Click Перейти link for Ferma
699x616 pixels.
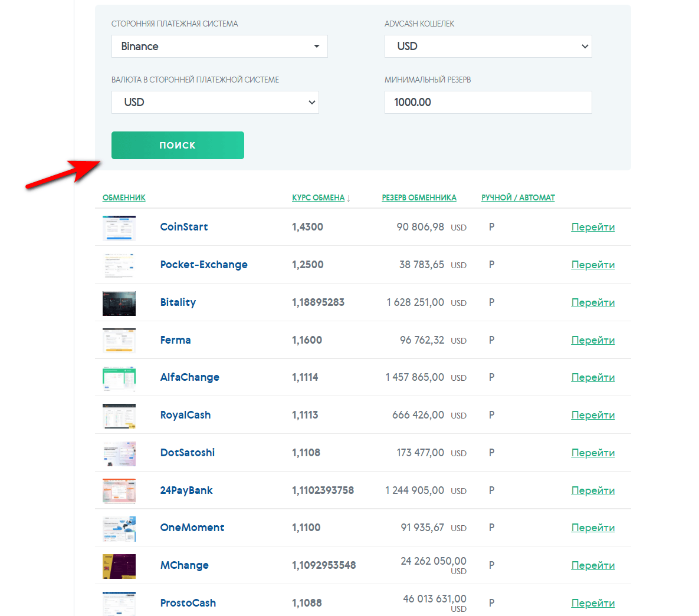(593, 340)
